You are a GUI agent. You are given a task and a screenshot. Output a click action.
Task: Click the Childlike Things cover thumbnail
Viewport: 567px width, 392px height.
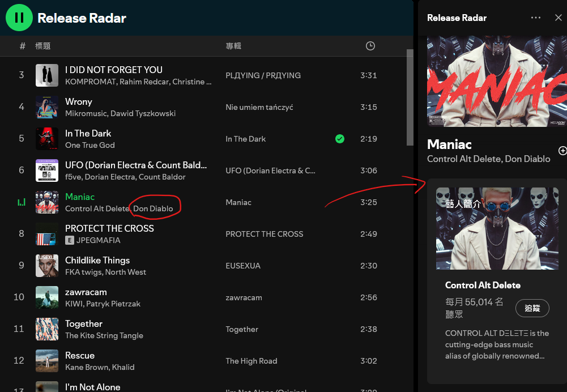(x=47, y=266)
